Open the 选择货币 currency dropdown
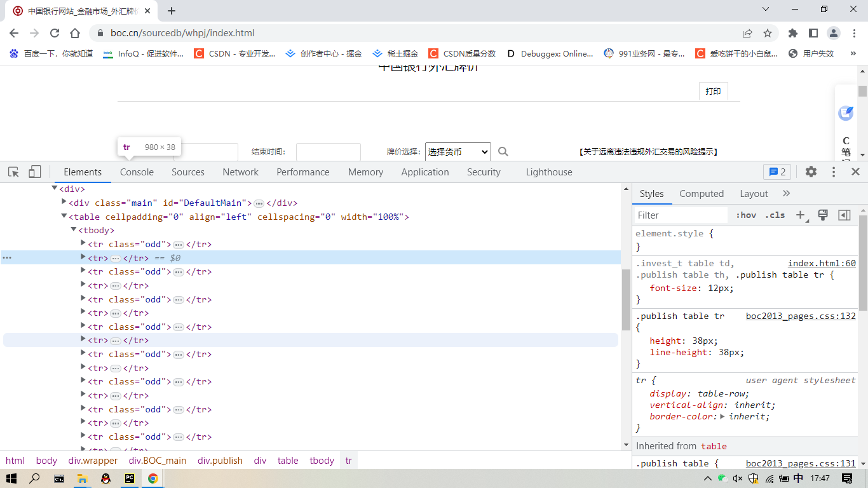The width and height of the screenshot is (868, 488). [458, 152]
